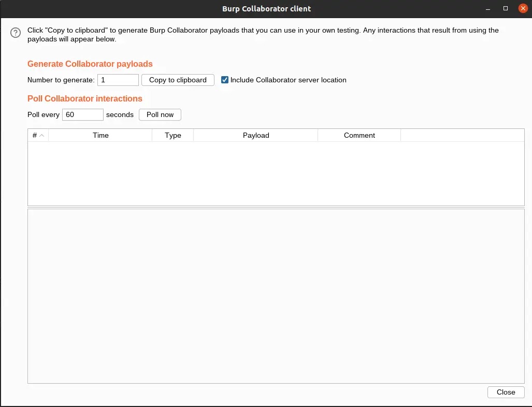Sort by the # column header
Viewport: 532px width, 407px height.
(38, 135)
